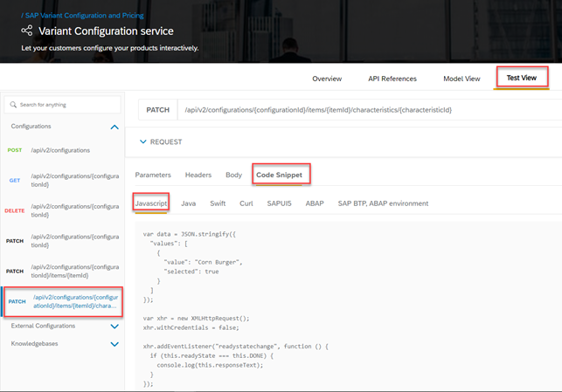
Task: Click the new XMLHttpRequest() code line
Action: point(196,319)
